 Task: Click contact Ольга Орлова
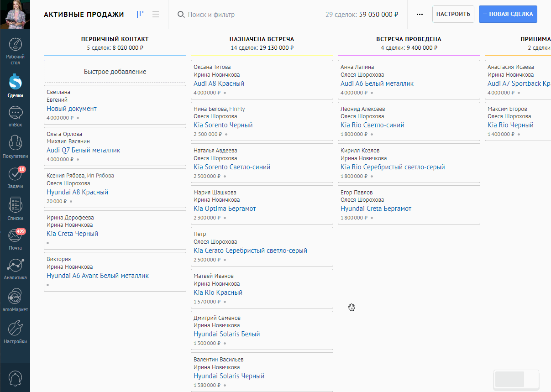[64, 134]
